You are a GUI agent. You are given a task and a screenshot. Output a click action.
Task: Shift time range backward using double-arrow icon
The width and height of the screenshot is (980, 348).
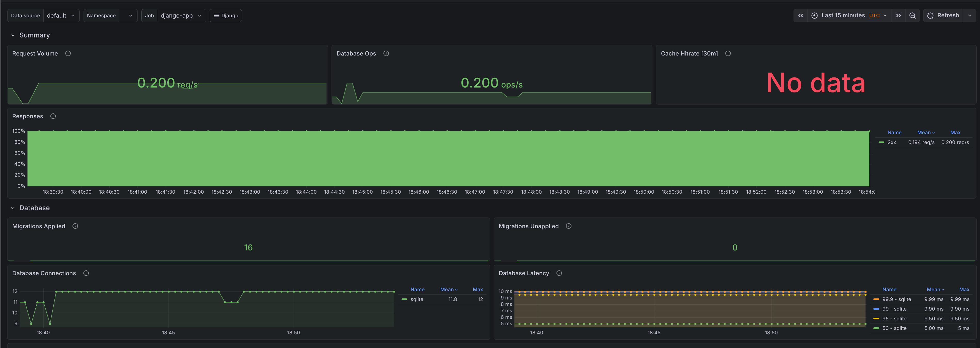click(801, 15)
